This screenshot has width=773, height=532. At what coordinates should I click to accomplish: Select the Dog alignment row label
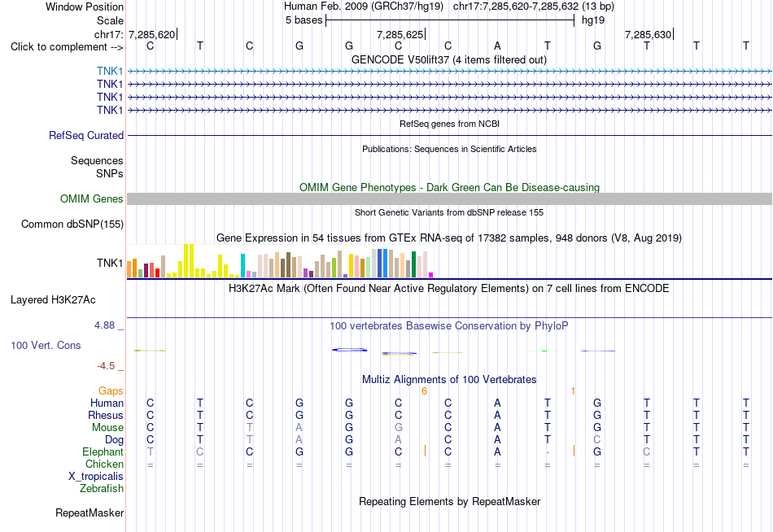(114, 440)
